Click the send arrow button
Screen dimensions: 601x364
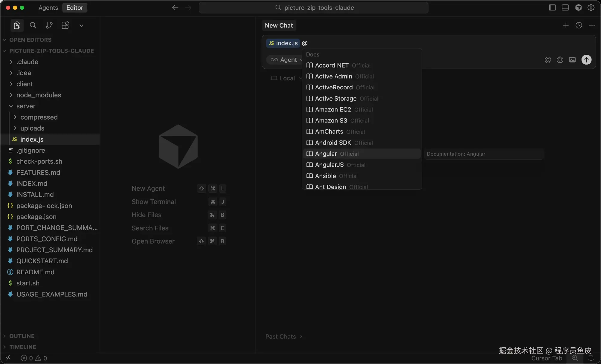pyautogui.click(x=586, y=60)
